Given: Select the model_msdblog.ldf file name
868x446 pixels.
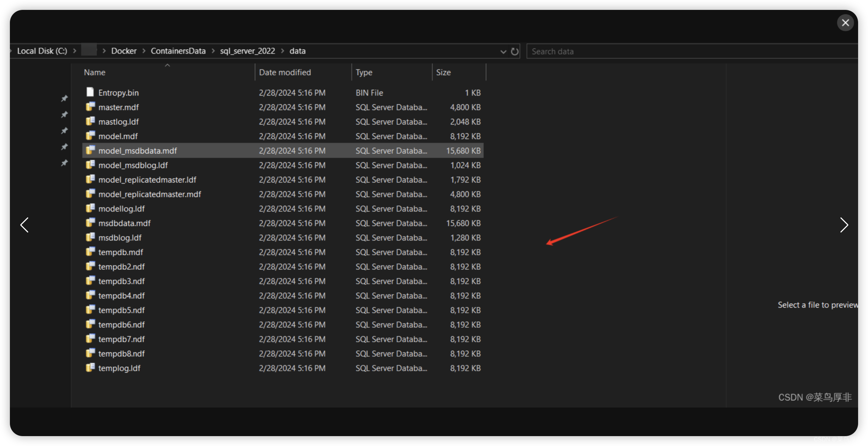Looking at the screenshot, I should (133, 165).
